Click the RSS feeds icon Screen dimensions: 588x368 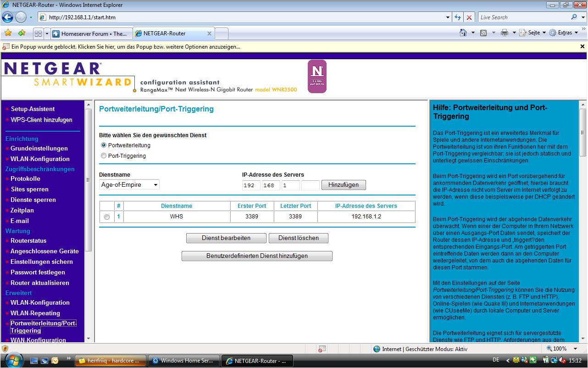click(483, 33)
